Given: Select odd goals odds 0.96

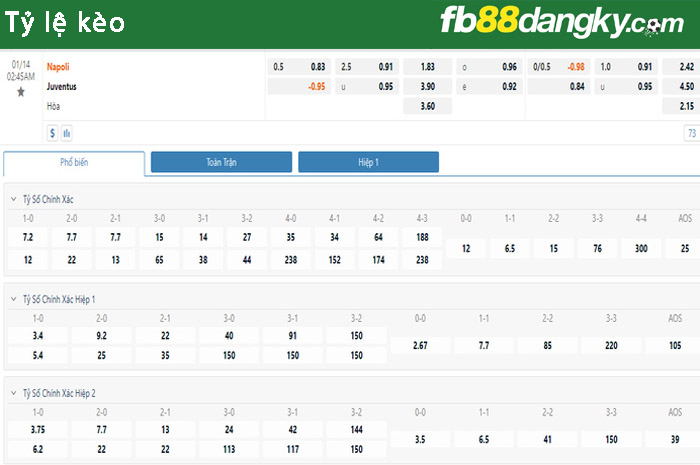Looking at the screenshot, I should (x=489, y=67).
